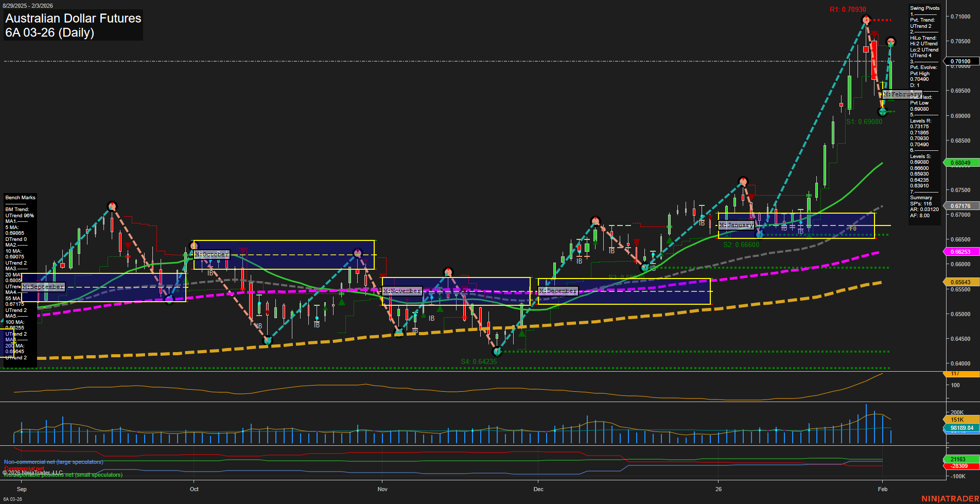980x504 pixels.
Task: Click the S4: 0.64235 support label
Action: pyautogui.click(x=479, y=361)
